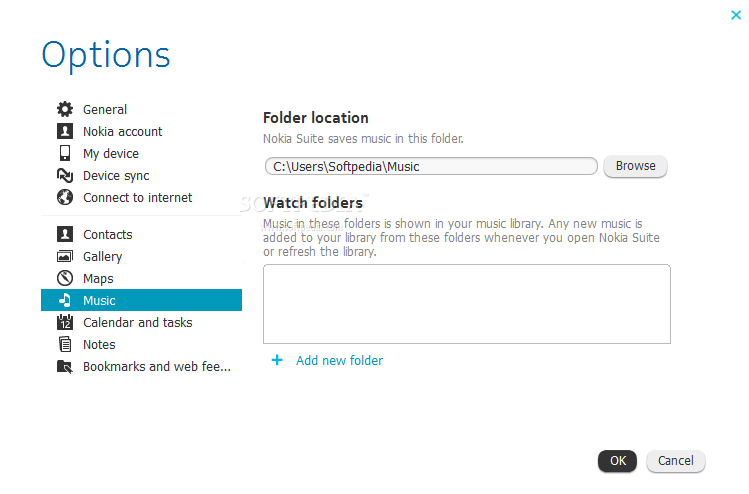Viewport: 749px width, 494px height.
Task: Open Connect to internet settings
Action: coord(138,197)
